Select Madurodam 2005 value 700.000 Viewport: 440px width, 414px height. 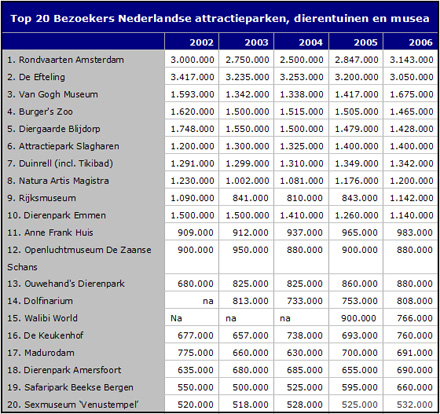[360, 353]
